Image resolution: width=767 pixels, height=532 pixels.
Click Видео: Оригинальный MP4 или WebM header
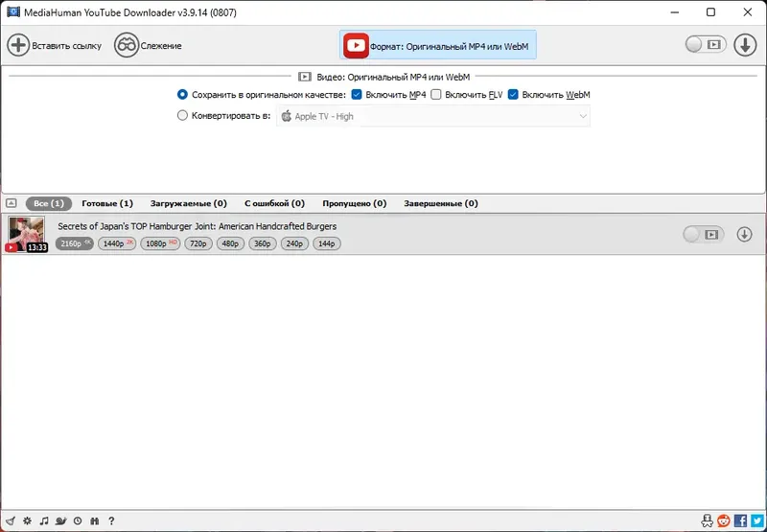384,77
